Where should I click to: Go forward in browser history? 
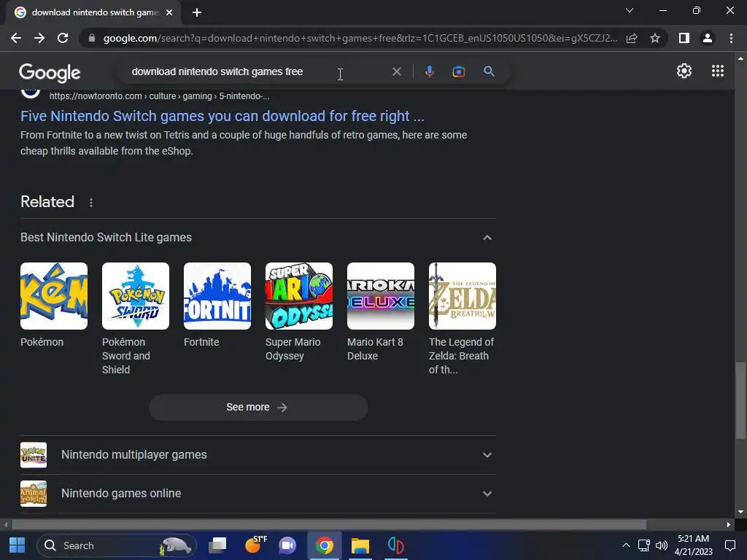[x=39, y=38]
